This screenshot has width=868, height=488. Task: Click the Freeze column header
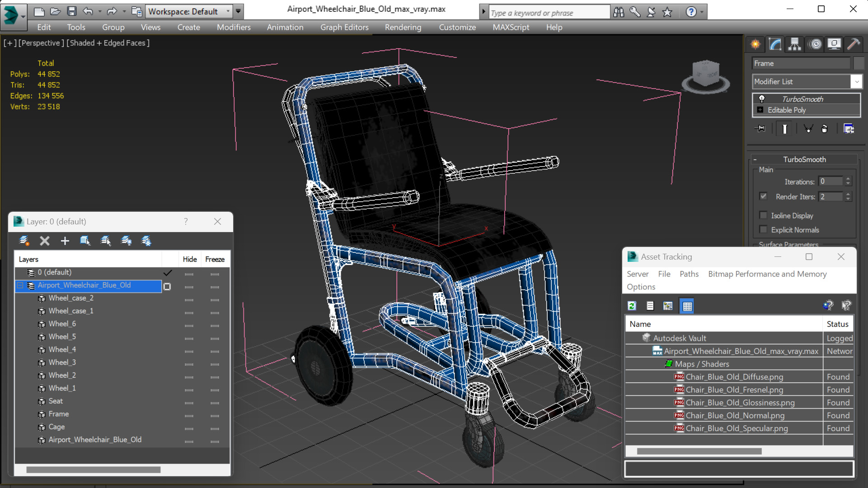[x=215, y=259]
